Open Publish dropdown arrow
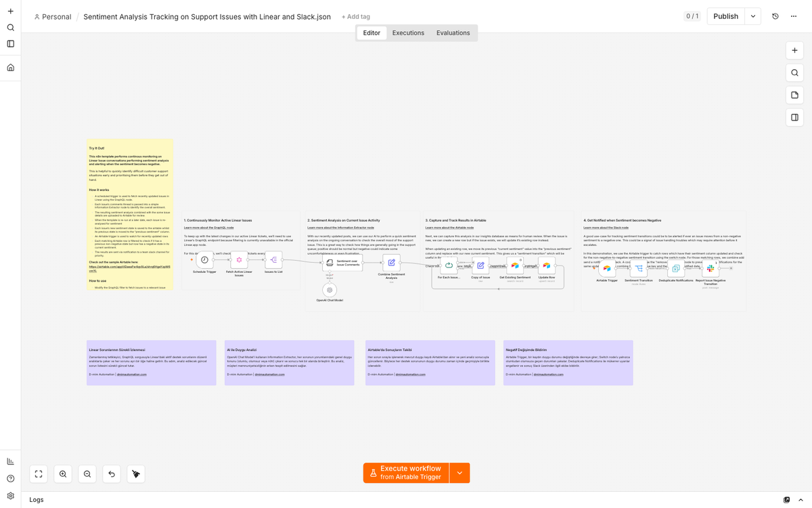The height and width of the screenshot is (508, 812). [753, 16]
